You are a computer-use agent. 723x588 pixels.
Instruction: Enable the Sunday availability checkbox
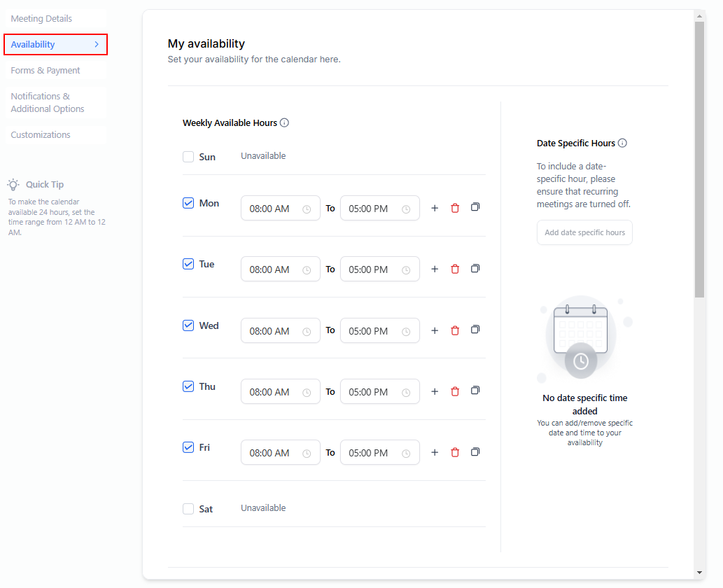188,157
